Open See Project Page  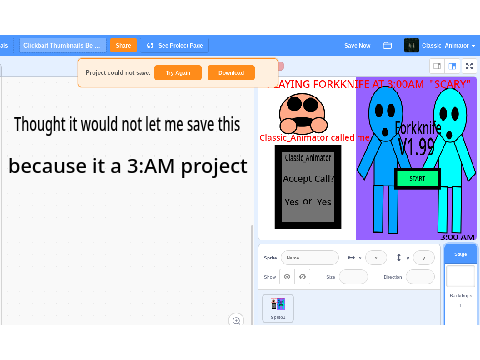coord(175,45)
